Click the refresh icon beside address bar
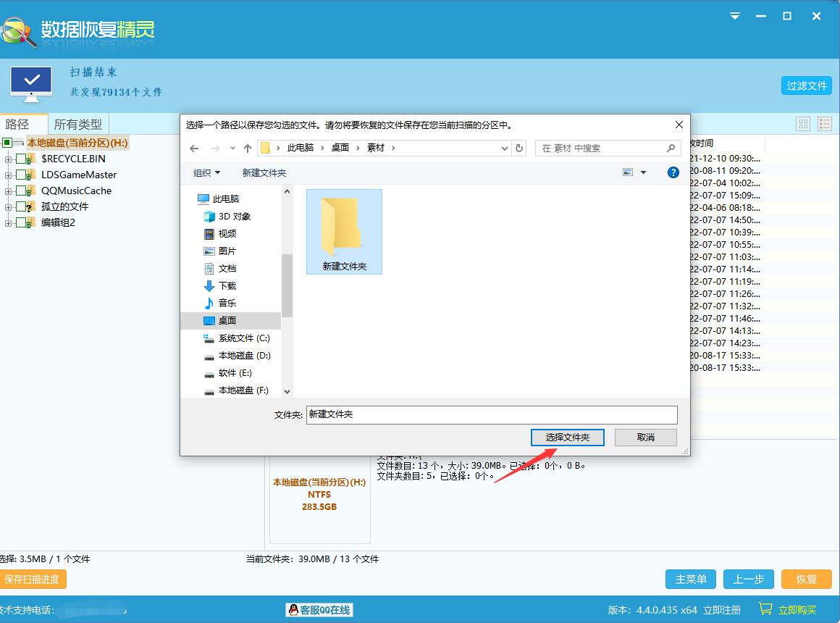 click(x=518, y=148)
